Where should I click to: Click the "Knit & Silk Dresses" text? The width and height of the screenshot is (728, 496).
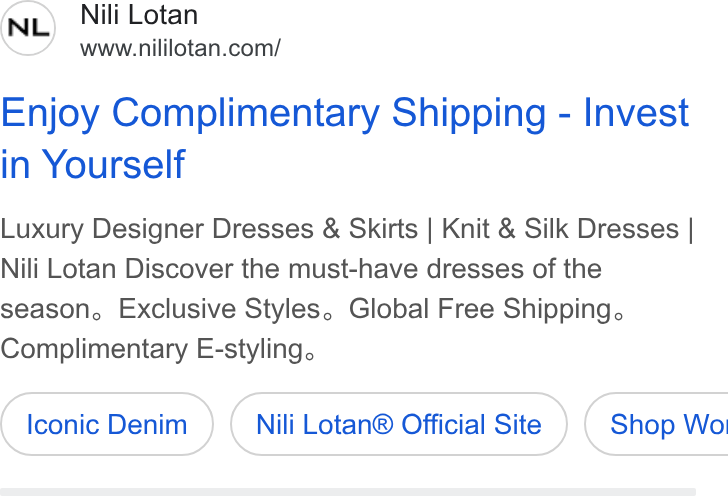tap(560, 229)
